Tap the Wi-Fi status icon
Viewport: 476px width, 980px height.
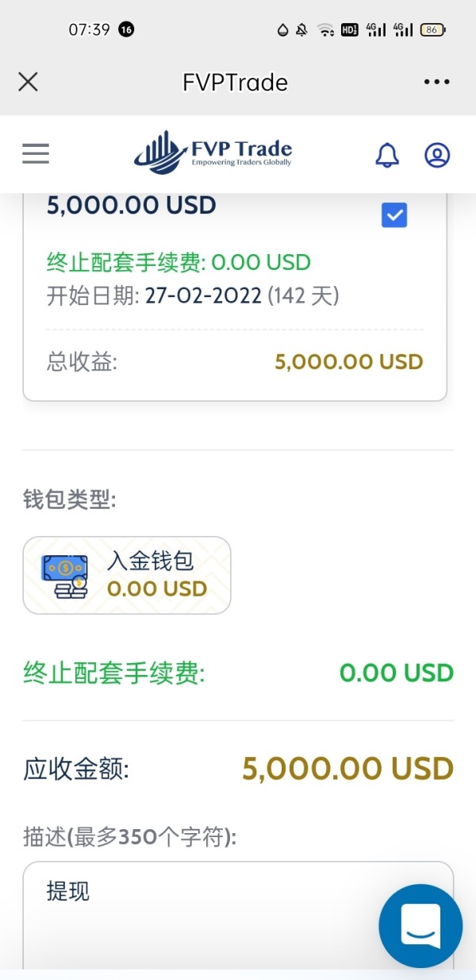click(325, 30)
